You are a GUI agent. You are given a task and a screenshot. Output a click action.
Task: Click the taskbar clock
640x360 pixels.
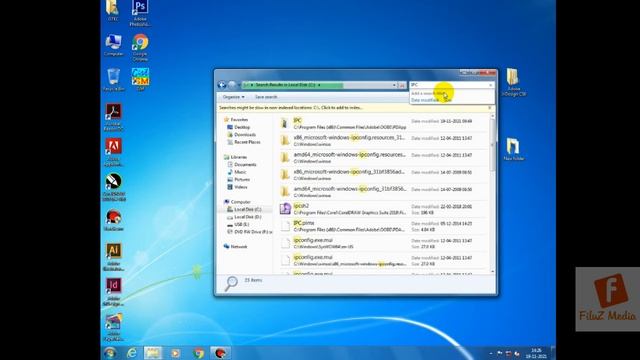pyautogui.click(x=536, y=353)
